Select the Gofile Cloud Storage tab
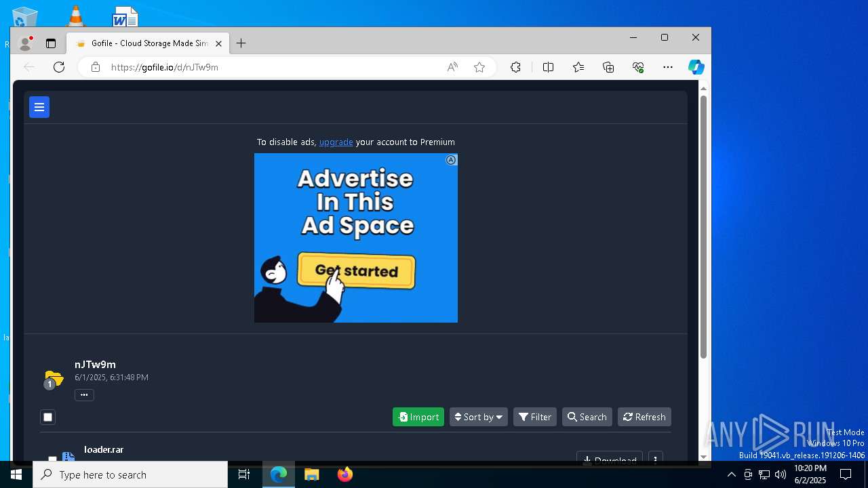The width and height of the screenshot is (868, 488). tap(149, 43)
